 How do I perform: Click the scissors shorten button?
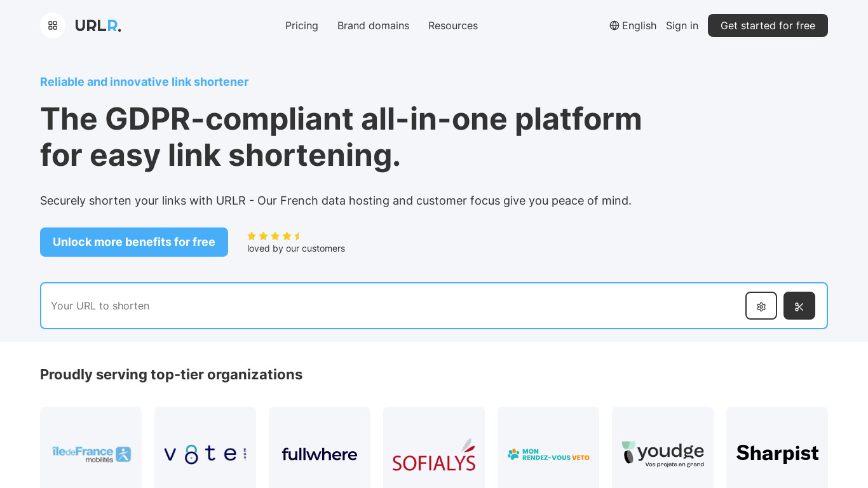799,306
